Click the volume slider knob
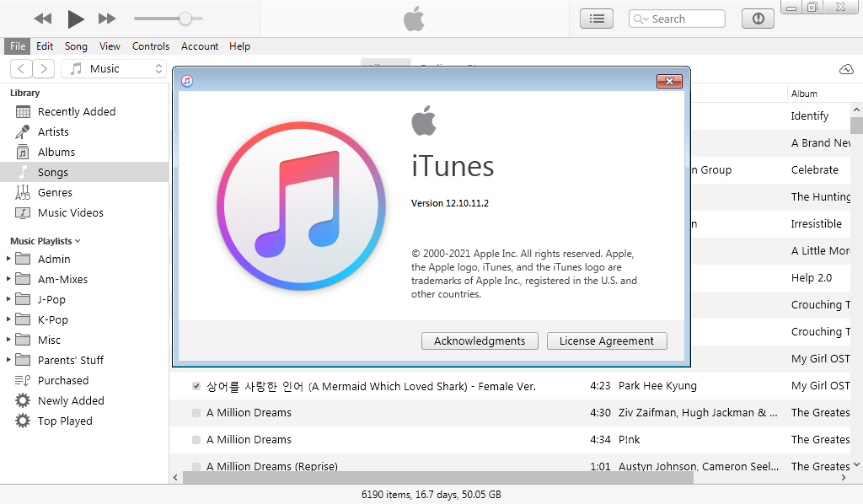The height and width of the screenshot is (504, 863). (185, 19)
